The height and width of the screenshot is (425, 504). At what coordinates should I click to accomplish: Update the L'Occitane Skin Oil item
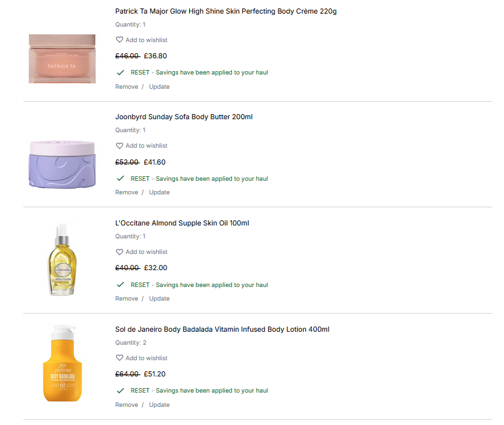tap(159, 299)
